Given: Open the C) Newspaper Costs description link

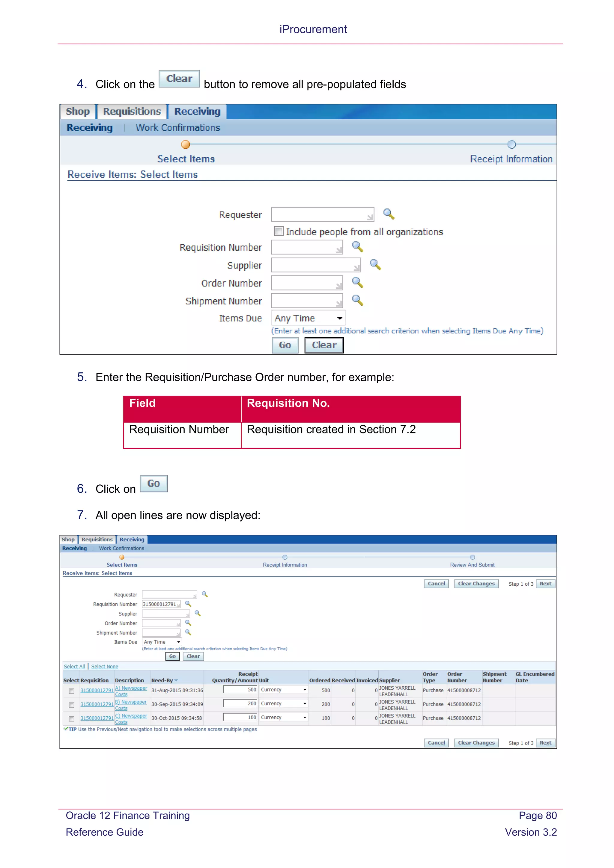Looking at the screenshot, I should pos(131,719).
